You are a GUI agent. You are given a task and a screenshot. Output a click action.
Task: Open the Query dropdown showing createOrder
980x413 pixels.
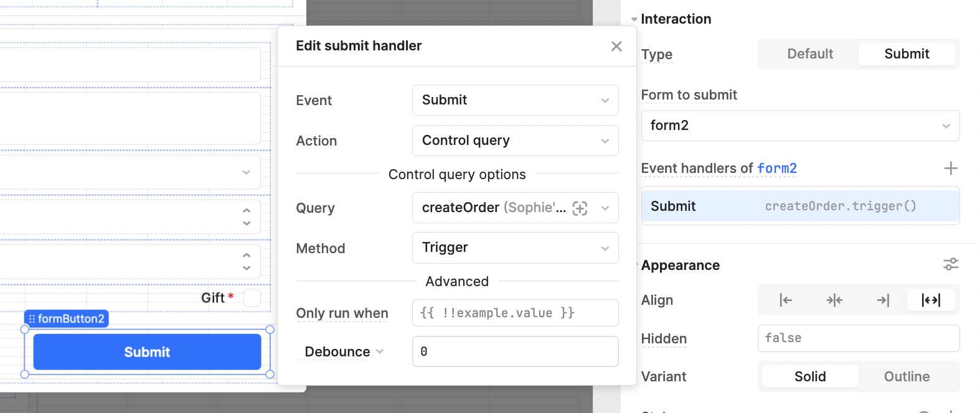point(515,208)
